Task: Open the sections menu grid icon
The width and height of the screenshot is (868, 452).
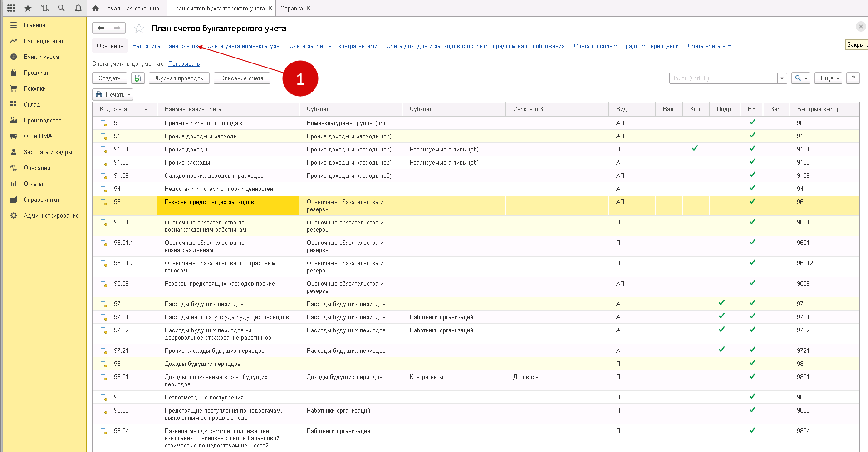Action: pyautogui.click(x=11, y=8)
